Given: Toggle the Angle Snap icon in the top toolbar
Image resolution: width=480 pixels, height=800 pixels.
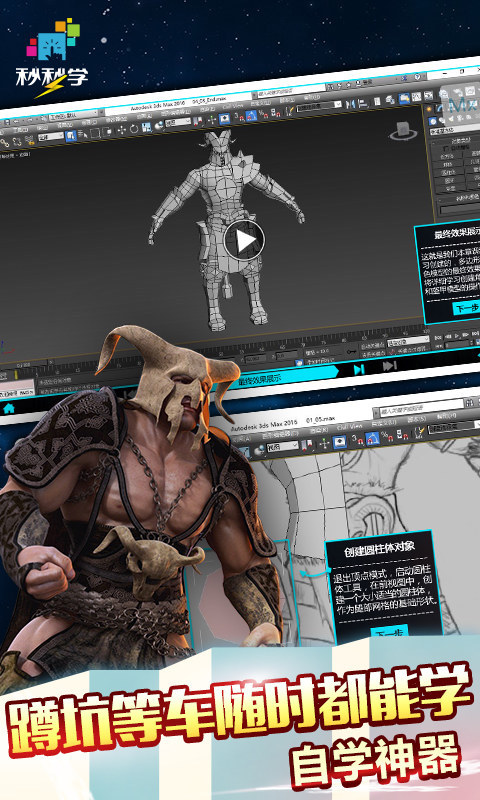Looking at the screenshot, I should point(251,115).
